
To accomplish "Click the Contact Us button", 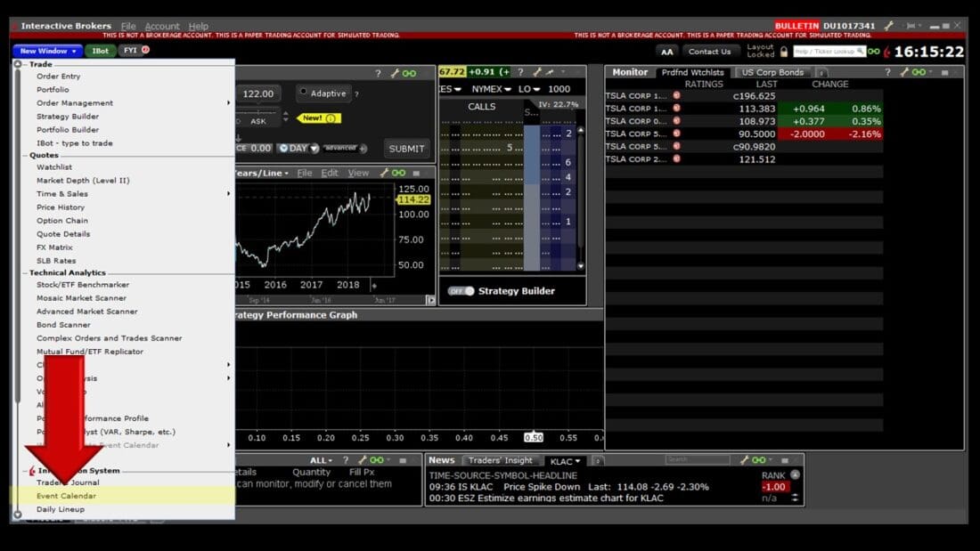I will (709, 52).
